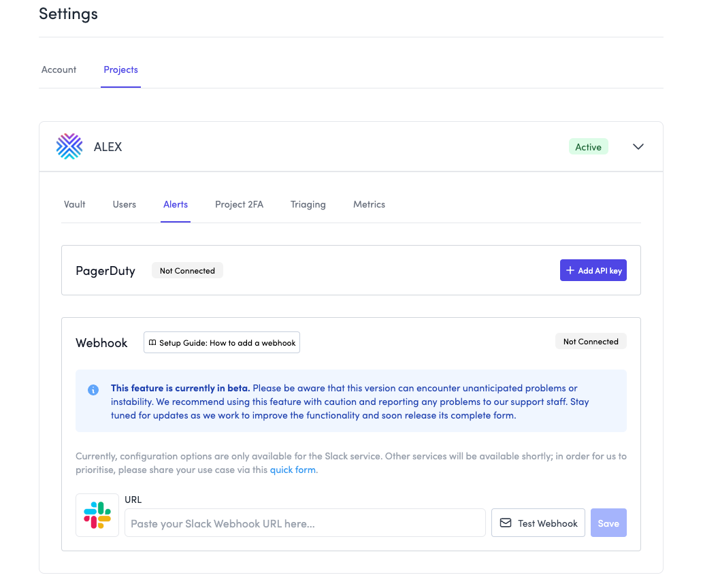Image resolution: width=703 pixels, height=588 pixels.
Task: Click the ALEX project logo icon
Action: tap(69, 147)
